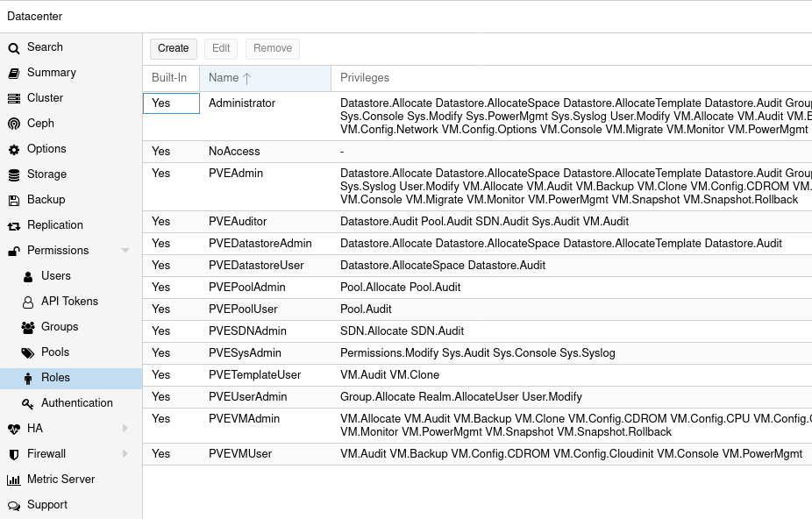Open the Summary page
This screenshot has width=812, height=519.
(53, 72)
